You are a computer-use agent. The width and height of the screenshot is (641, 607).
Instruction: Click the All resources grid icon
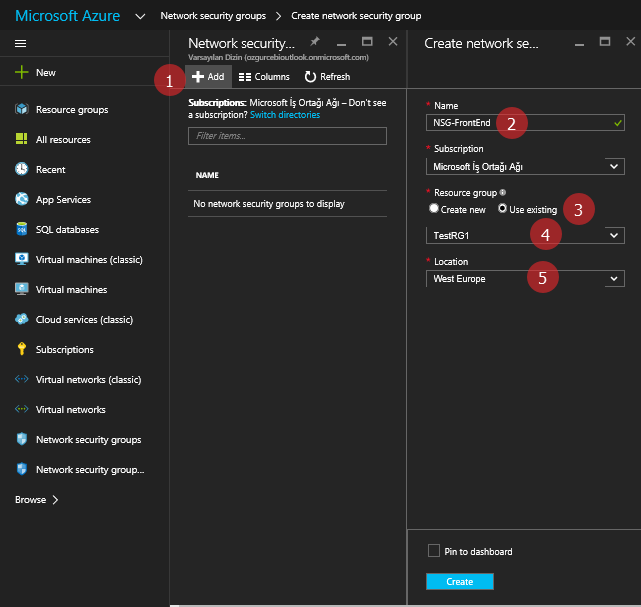click(x=22, y=139)
